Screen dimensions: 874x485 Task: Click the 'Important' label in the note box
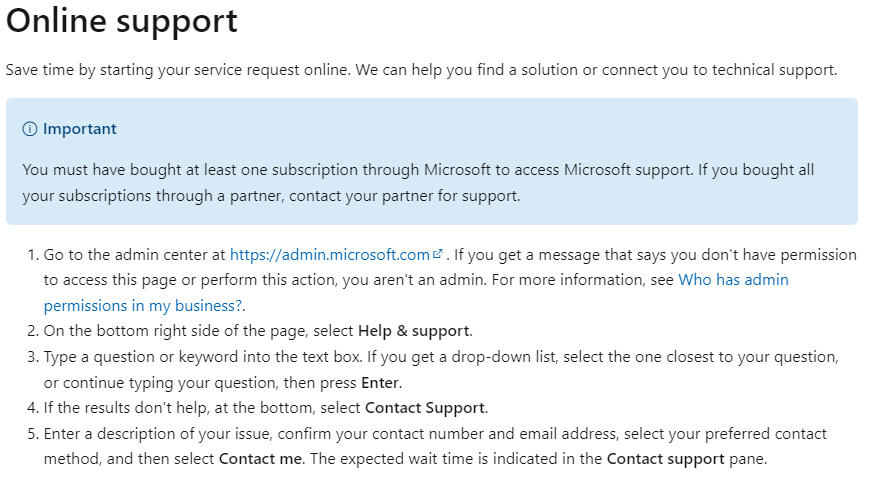[x=79, y=129]
